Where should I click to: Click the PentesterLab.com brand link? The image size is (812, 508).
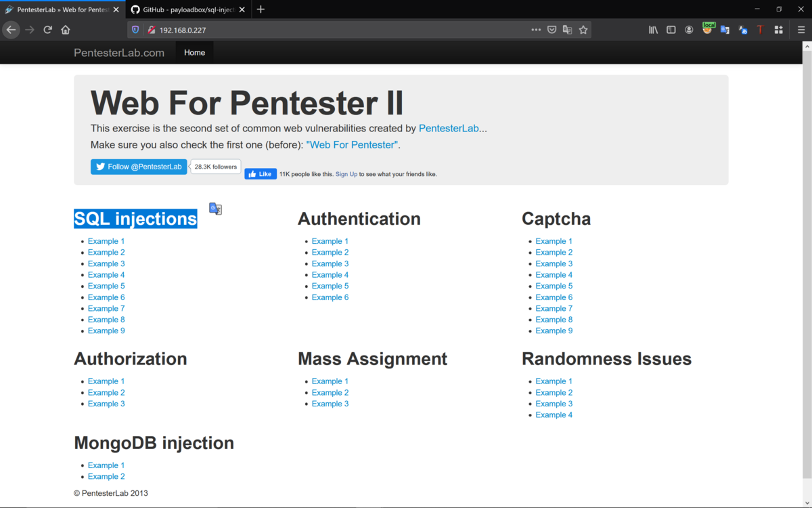tap(119, 53)
